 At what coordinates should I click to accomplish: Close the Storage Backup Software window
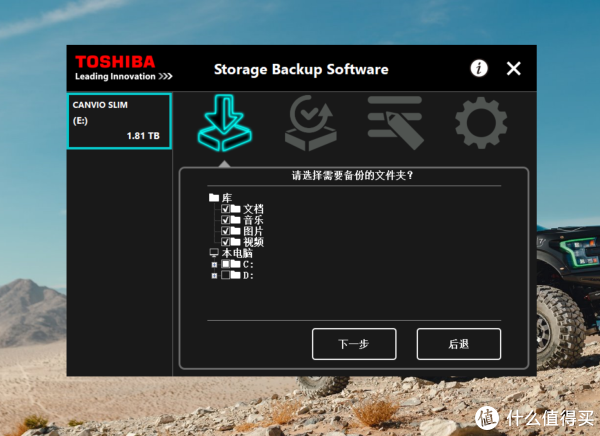pyautogui.click(x=514, y=69)
